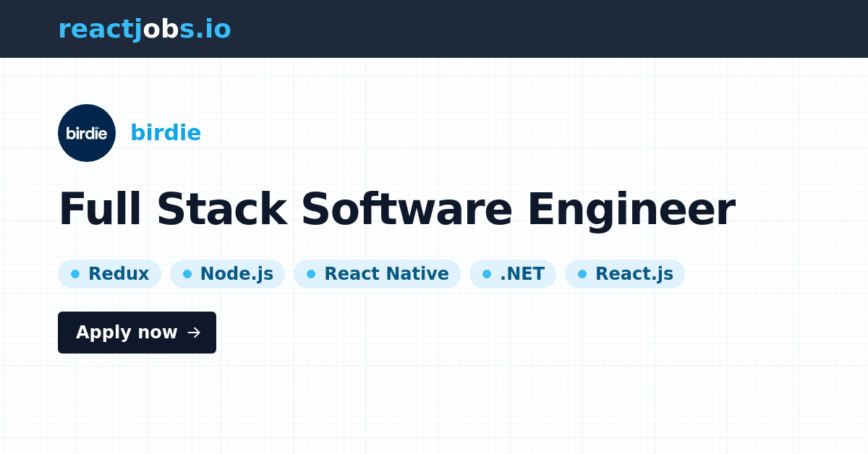Image resolution: width=868 pixels, height=454 pixels.
Task: Select the Full Stack Software Engineer title
Action: coord(396,210)
